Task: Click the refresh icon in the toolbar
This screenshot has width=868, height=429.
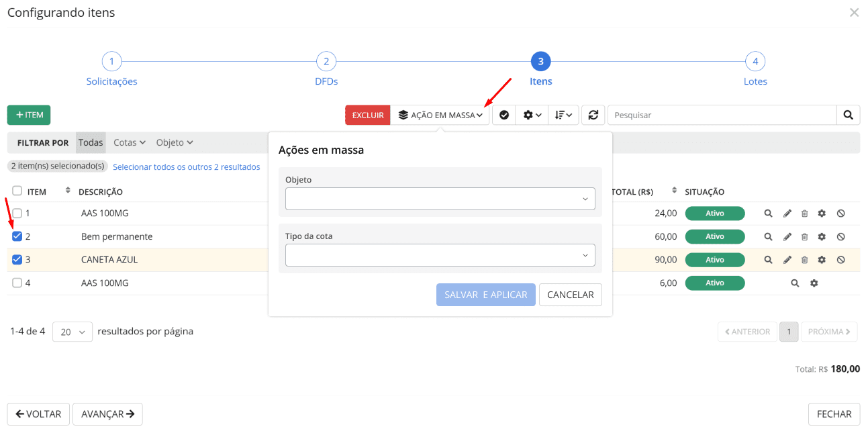Action: click(593, 115)
